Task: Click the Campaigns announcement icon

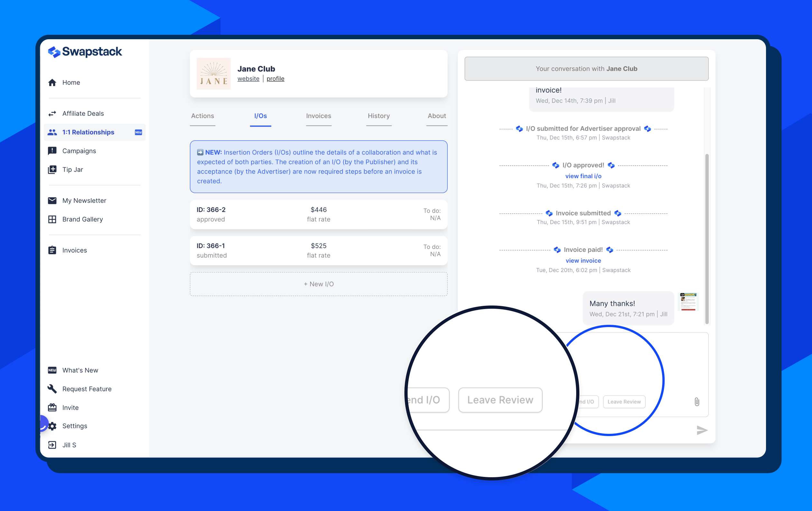Action: [52, 151]
